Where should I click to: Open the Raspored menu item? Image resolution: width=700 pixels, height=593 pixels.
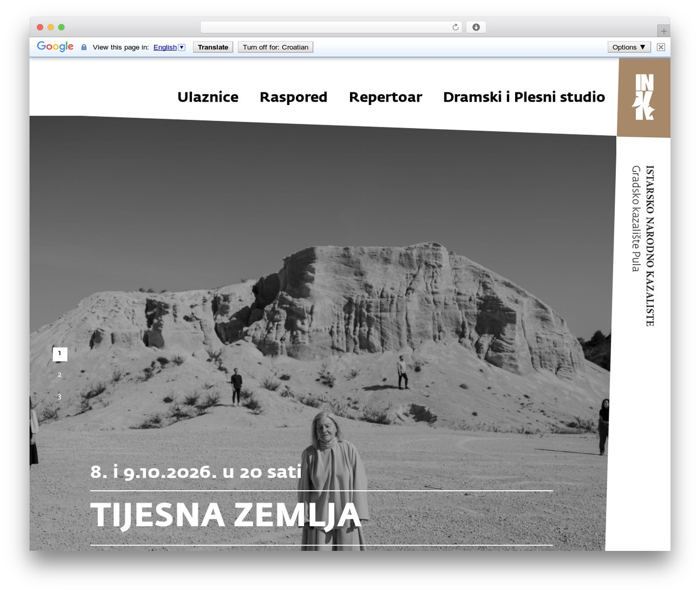point(294,97)
